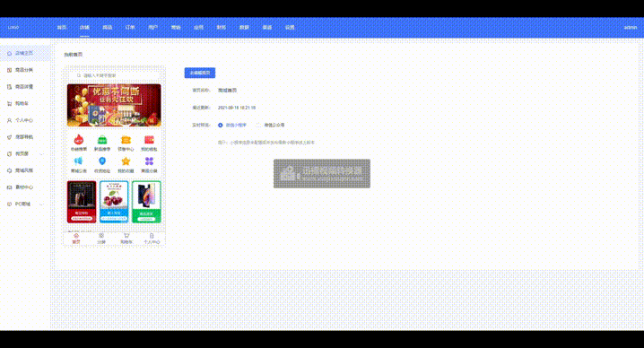Click the blue megaphone announcement icon
The image size is (644, 348).
[78, 161]
